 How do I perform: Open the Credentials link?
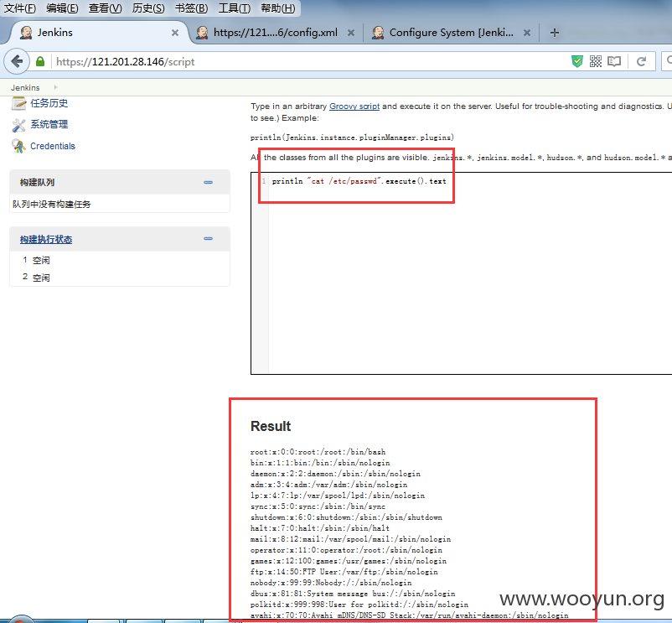[53, 146]
